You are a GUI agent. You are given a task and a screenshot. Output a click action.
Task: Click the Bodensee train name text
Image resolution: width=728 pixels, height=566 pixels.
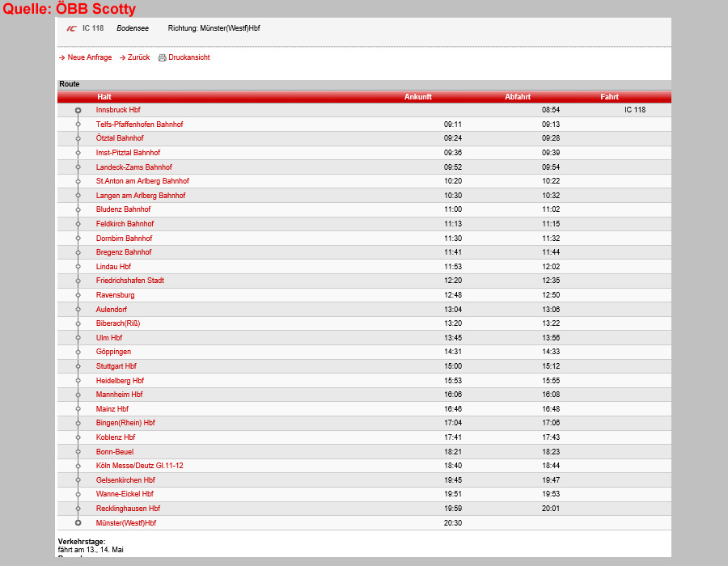[x=133, y=28]
